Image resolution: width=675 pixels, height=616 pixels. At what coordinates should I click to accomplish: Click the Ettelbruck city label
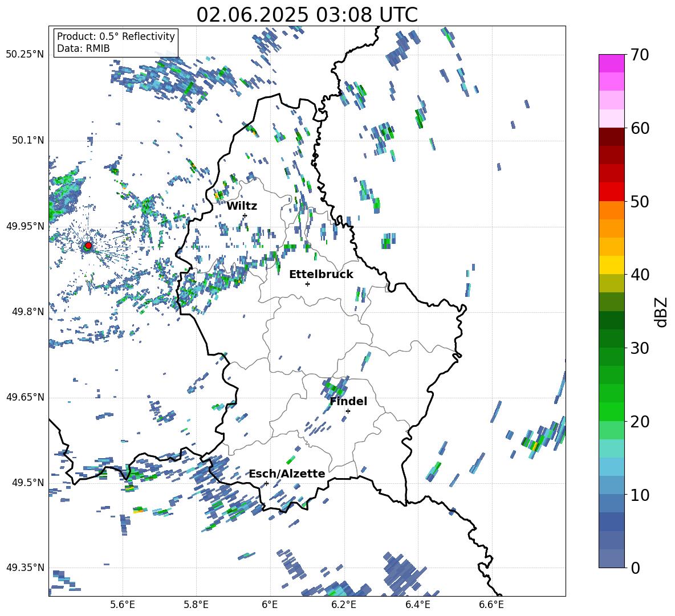(321, 275)
